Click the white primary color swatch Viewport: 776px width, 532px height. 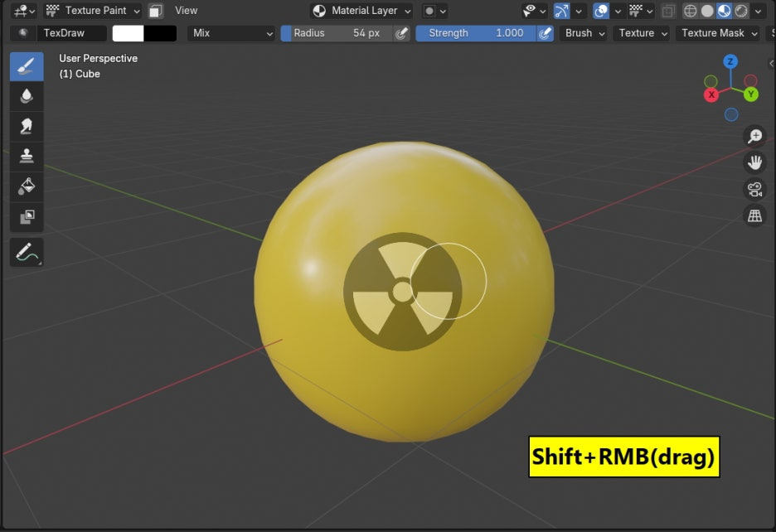[129, 33]
